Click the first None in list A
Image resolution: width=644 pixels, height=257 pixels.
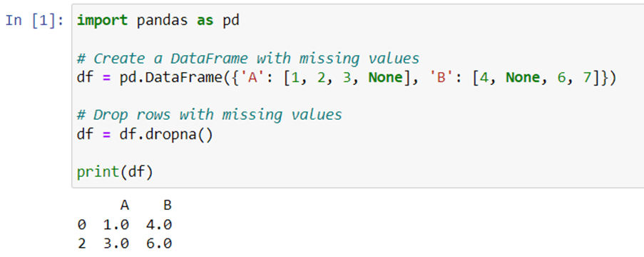pyautogui.click(x=385, y=78)
